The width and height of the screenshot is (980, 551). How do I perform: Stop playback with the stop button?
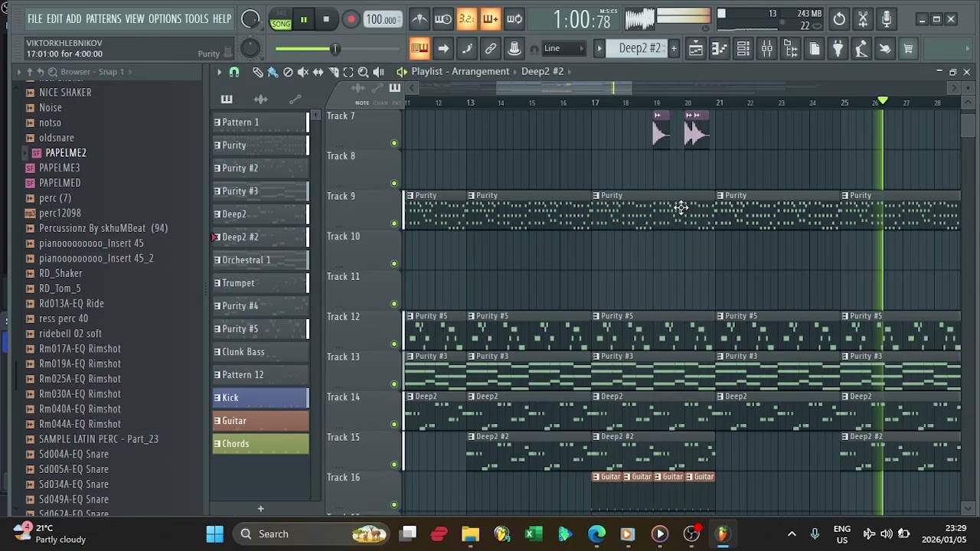click(326, 20)
